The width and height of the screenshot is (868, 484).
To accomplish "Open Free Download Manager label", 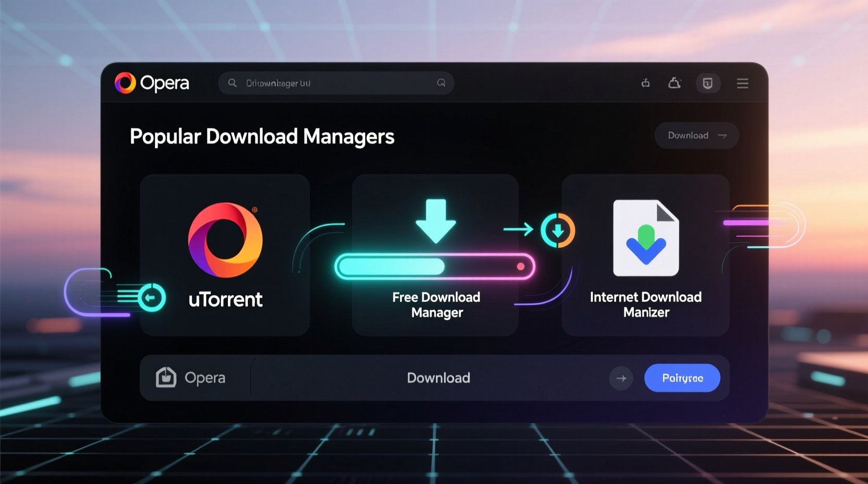I will [437, 305].
